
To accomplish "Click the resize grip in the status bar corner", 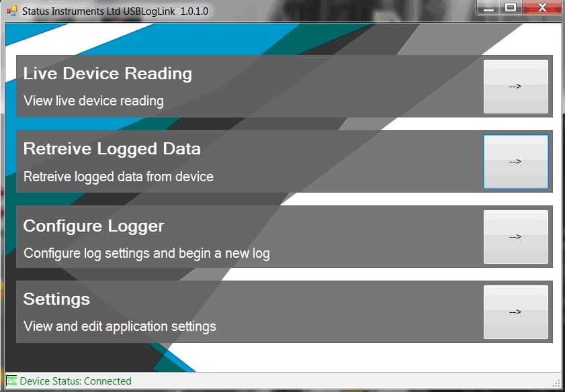I will click(556, 383).
